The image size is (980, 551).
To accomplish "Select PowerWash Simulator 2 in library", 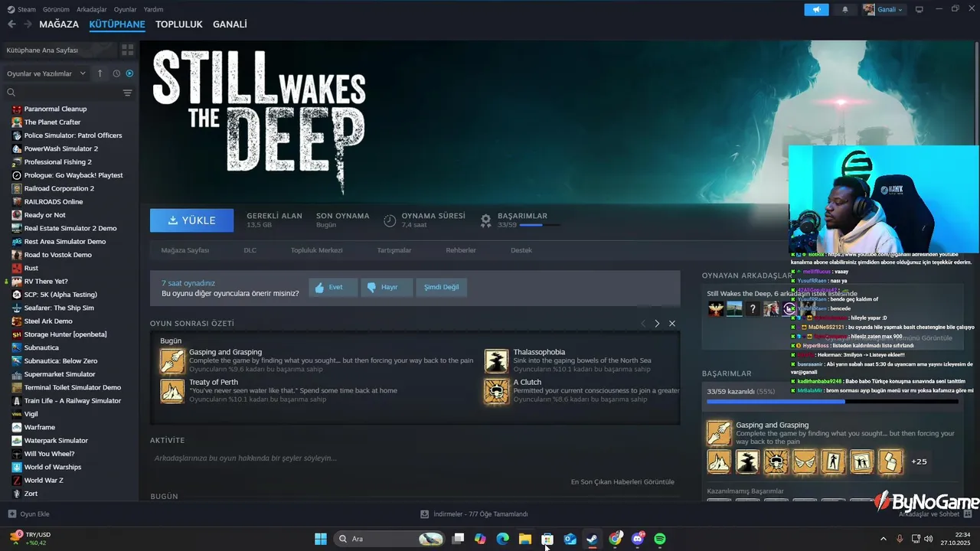I will coord(60,148).
